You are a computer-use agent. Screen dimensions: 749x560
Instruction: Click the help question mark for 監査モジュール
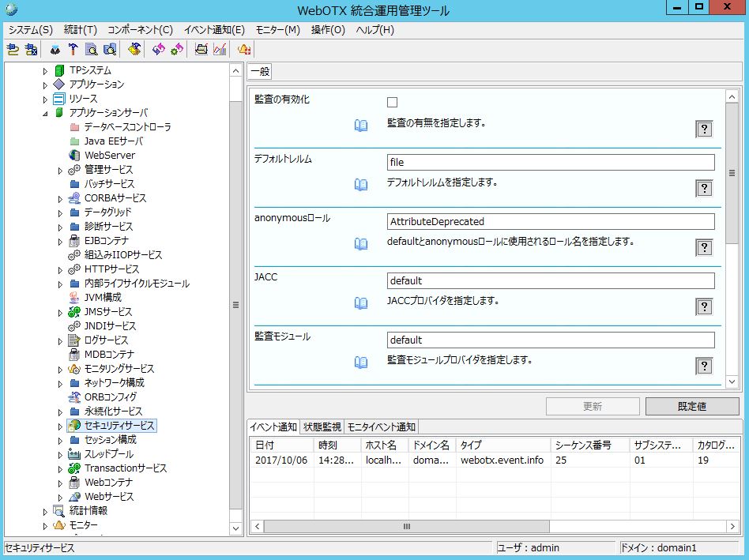(704, 366)
